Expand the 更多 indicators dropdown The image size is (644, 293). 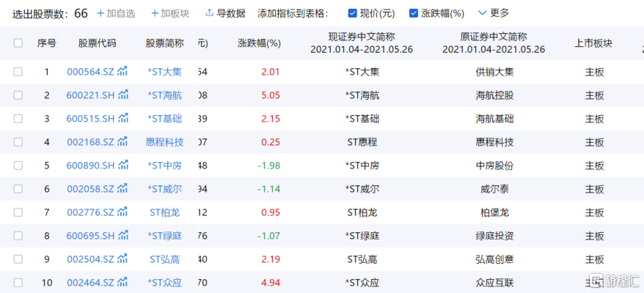click(x=494, y=13)
